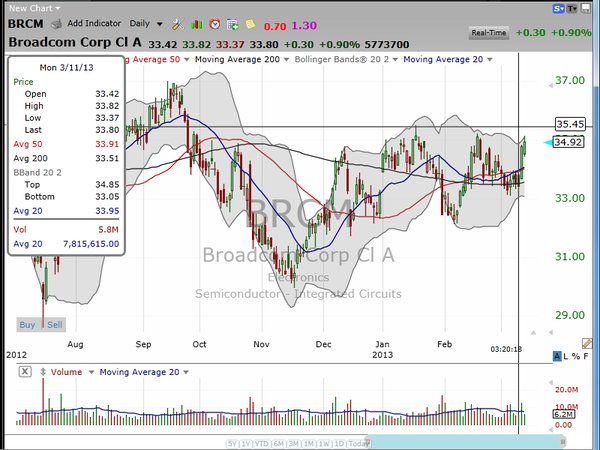Select the 1W time range tab
The image size is (600, 450).
[324, 444]
